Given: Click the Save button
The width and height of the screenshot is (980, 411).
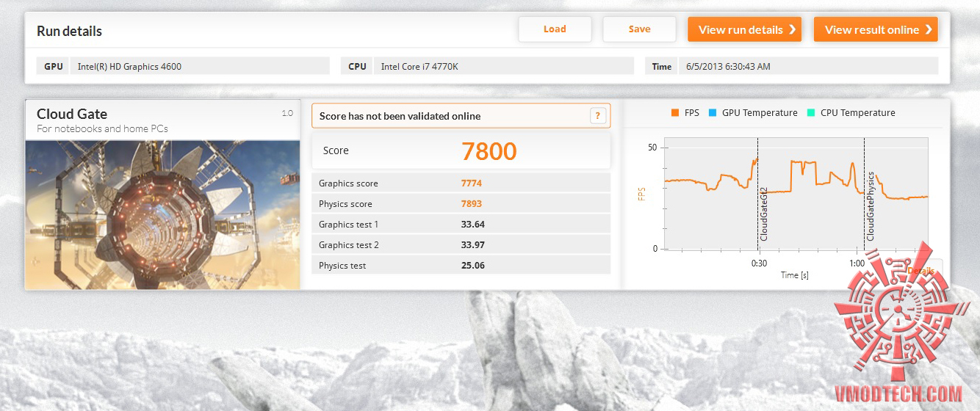Looking at the screenshot, I should pos(639,29).
